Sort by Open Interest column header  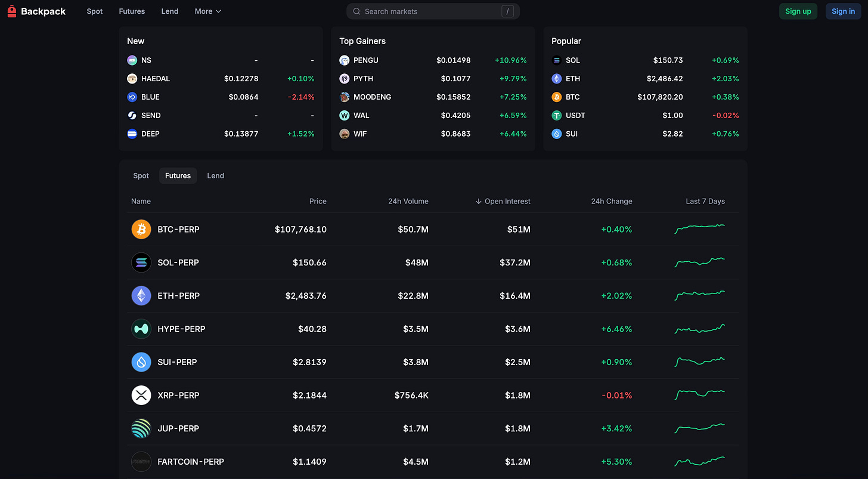pos(503,202)
